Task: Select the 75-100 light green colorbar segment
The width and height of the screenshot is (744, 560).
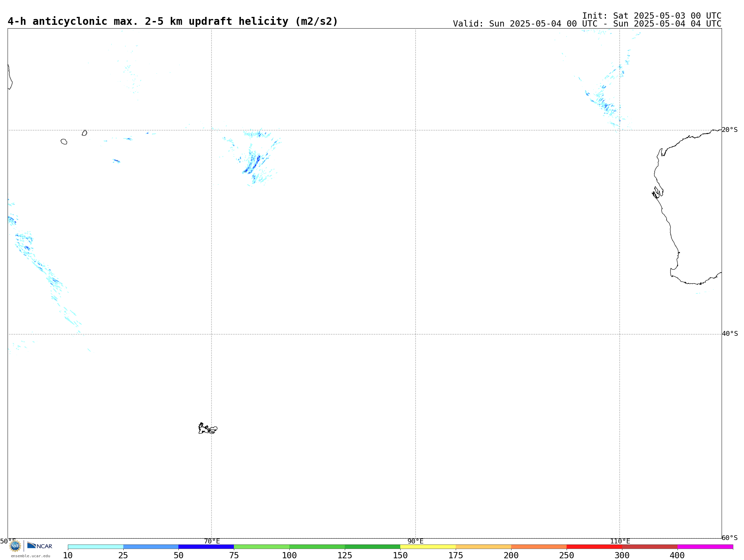Action: 262,547
